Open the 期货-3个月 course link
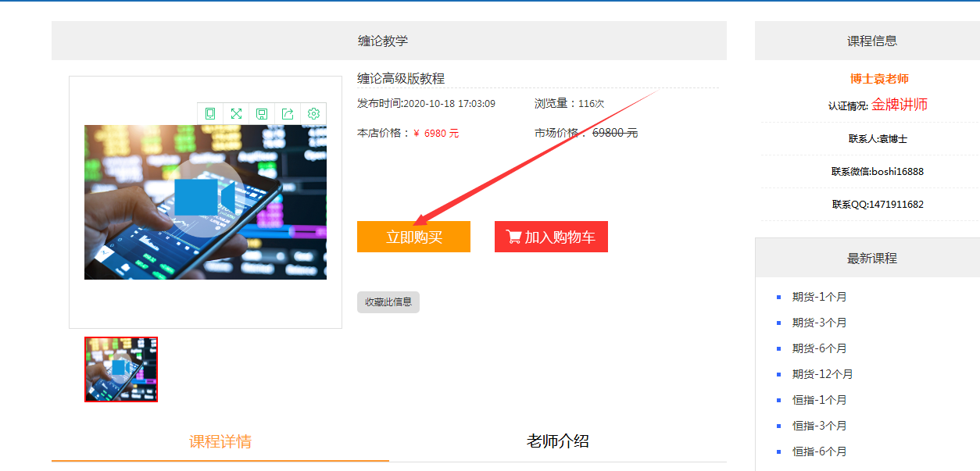 pyautogui.click(x=819, y=323)
